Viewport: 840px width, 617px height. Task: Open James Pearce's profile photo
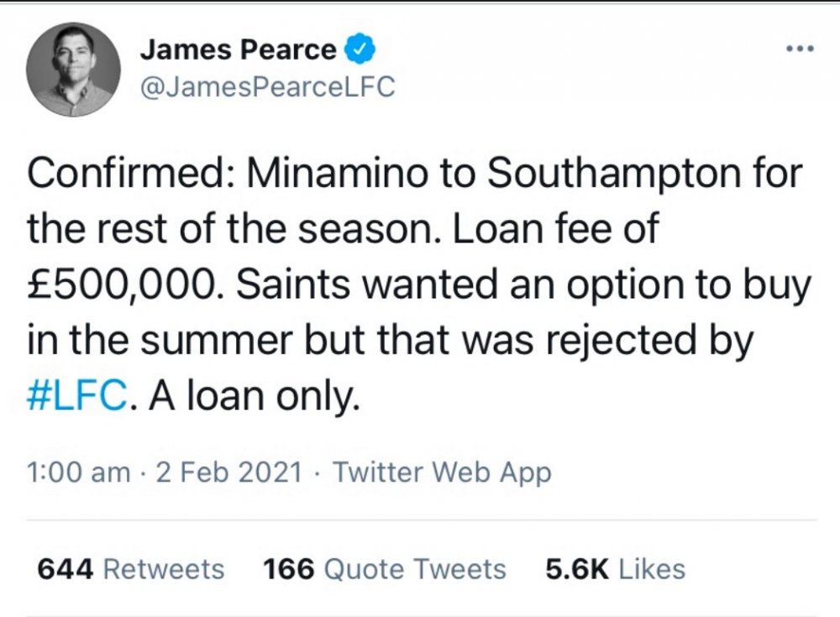(74, 70)
